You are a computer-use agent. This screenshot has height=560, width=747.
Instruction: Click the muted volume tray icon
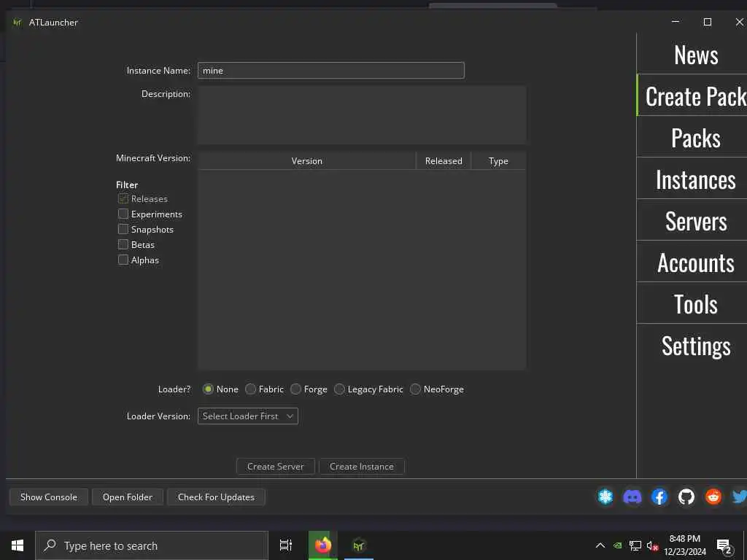point(652,545)
